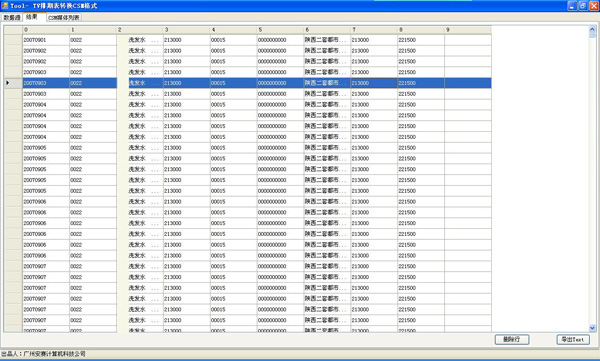Select column header 0

point(46,30)
